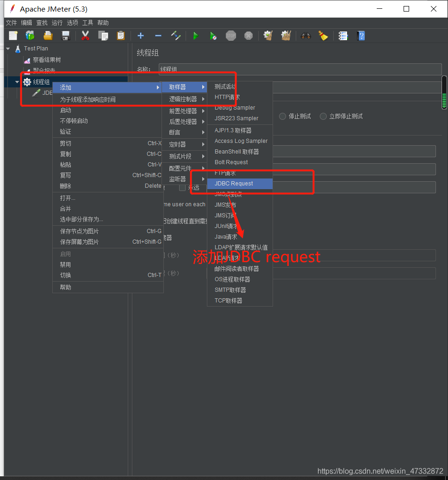Screen dimensions: 448x480
Task: Click the Cut scissors icon
Action: click(86, 36)
